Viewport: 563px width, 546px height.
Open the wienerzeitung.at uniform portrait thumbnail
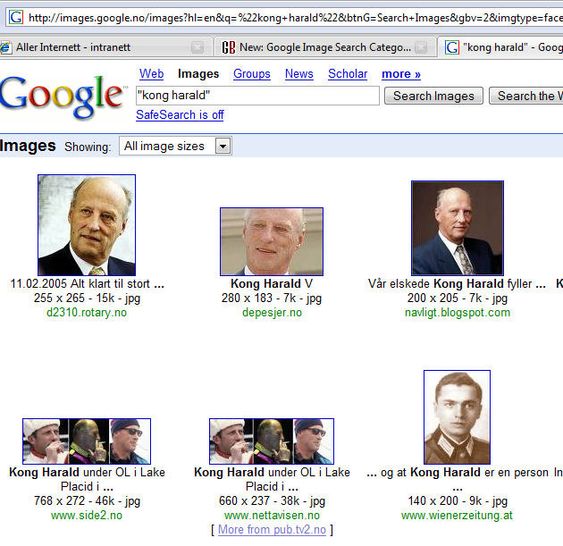pos(457,417)
